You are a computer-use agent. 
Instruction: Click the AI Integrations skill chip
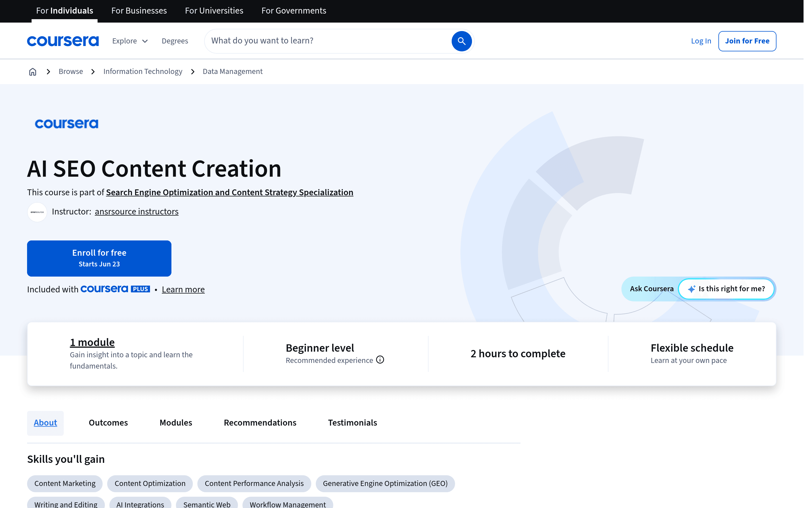(140, 503)
